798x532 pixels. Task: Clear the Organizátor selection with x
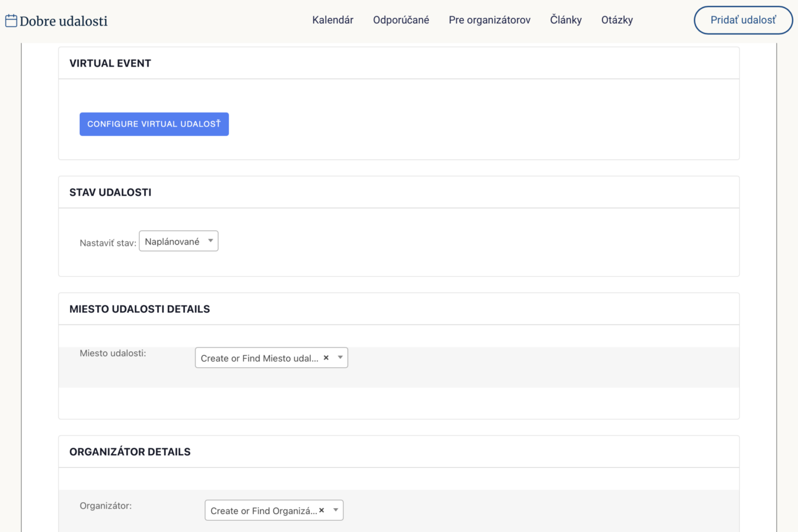tap(321, 510)
